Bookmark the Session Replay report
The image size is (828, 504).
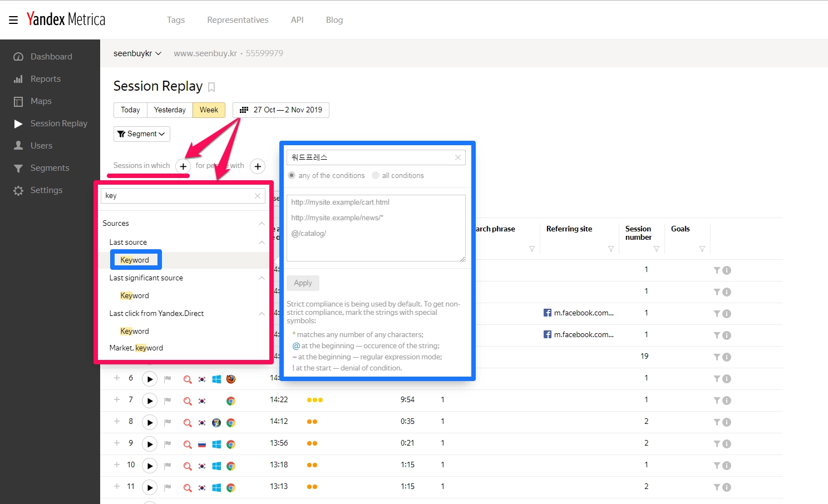coord(211,87)
